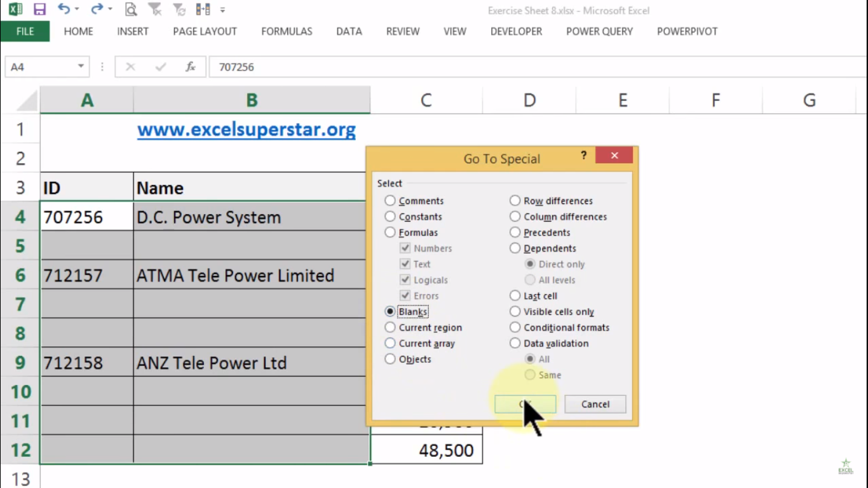Open the FORMULAS tab
Viewport: 868px width, 488px height.
pos(287,31)
